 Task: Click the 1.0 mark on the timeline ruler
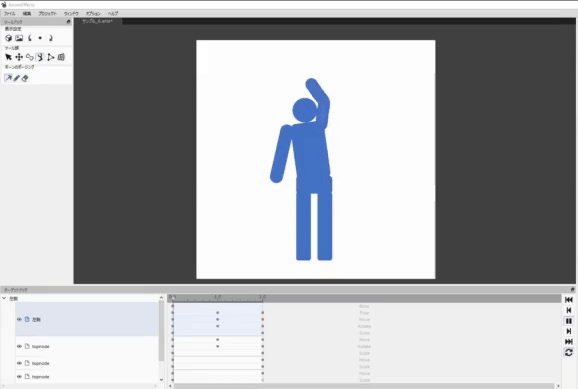point(217,297)
